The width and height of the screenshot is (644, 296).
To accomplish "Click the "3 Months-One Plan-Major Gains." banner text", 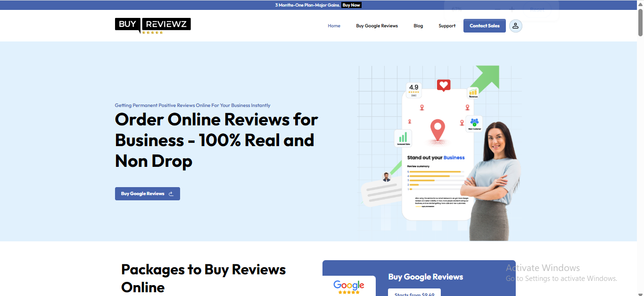I will [x=307, y=5].
